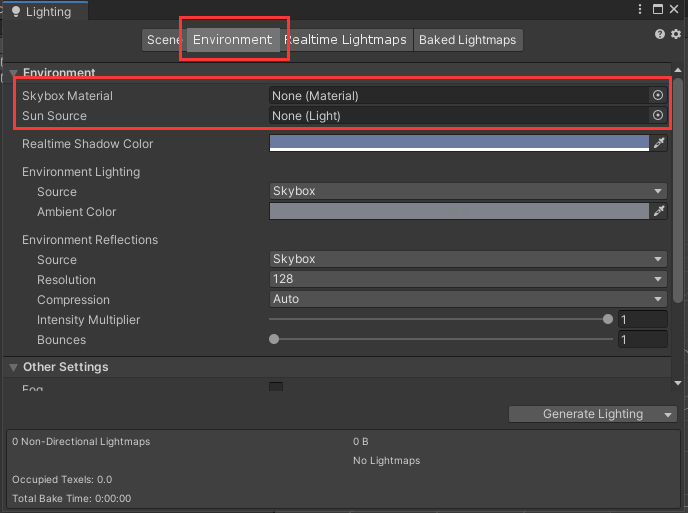
Task: Click the Intensity Multiplier slider handle
Action: (x=608, y=319)
